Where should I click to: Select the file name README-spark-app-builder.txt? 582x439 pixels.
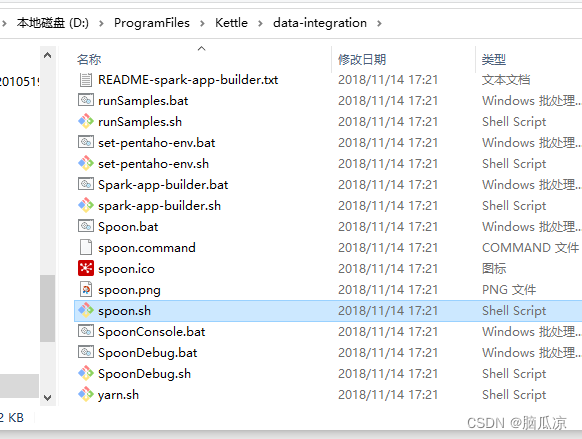[188, 80]
